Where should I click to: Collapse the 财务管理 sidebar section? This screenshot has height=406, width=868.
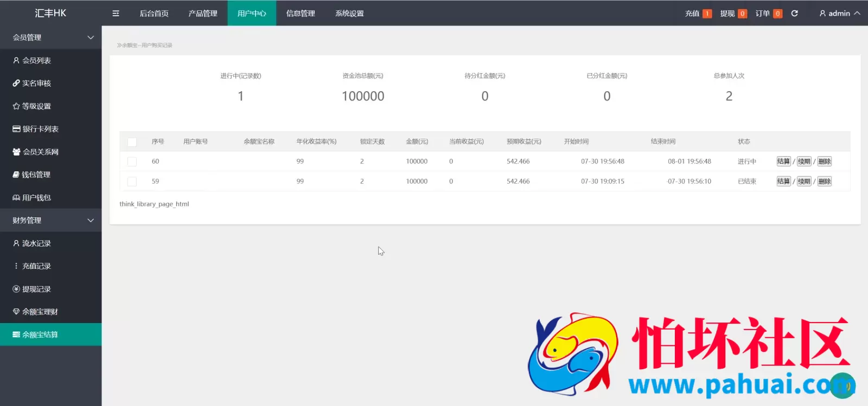coord(91,221)
